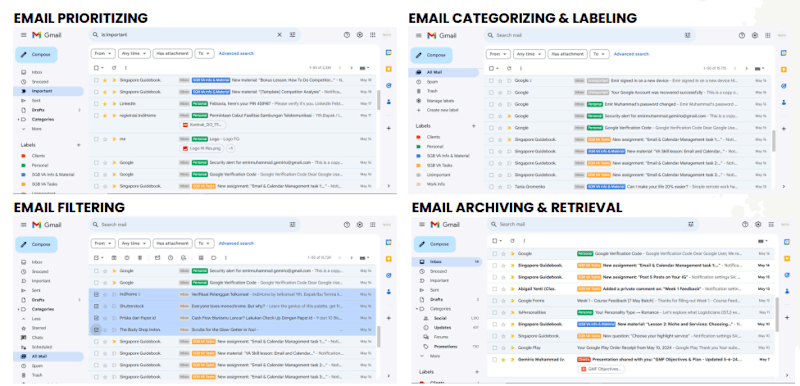This screenshot has height=386, width=800.
Task: Click red Clients label color dot in Email Categorizing sidebar
Action: (x=418, y=137)
